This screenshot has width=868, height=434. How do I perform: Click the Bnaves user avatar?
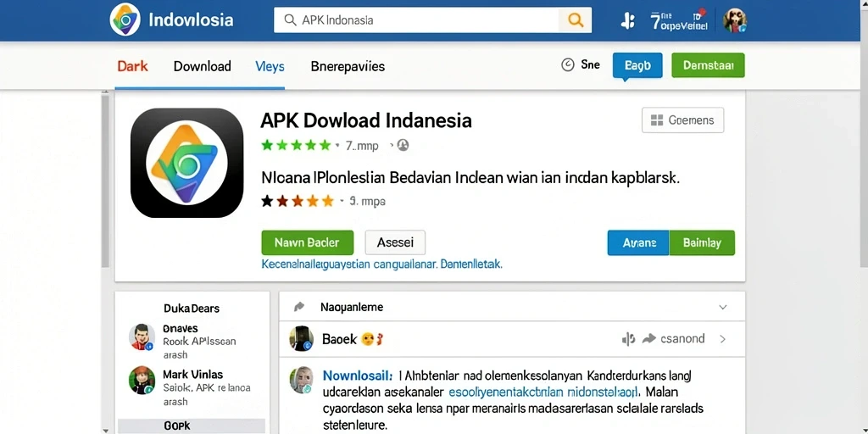pyautogui.click(x=142, y=337)
